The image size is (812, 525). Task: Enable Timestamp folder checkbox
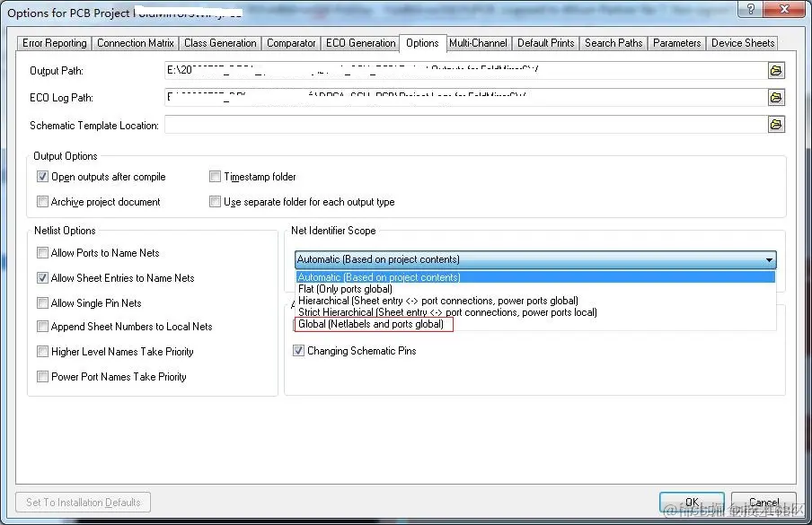pyautogui.click(x=215, y=177)
